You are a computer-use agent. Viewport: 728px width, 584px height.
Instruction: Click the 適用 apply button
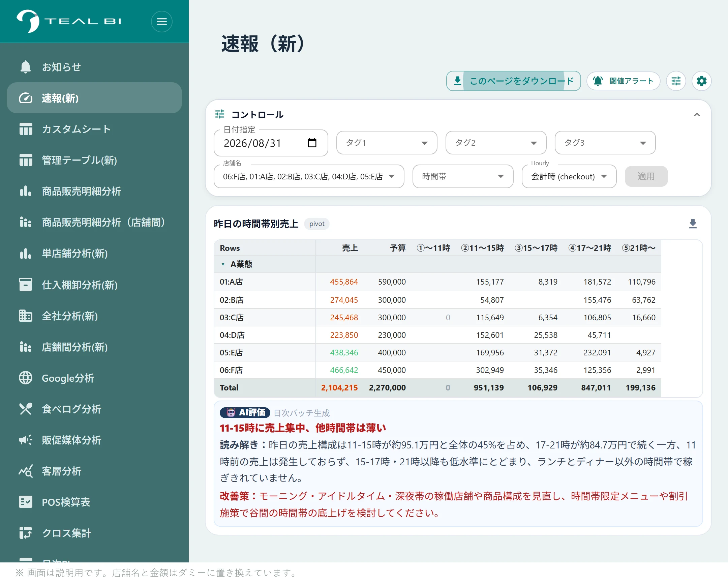[646, 176]
